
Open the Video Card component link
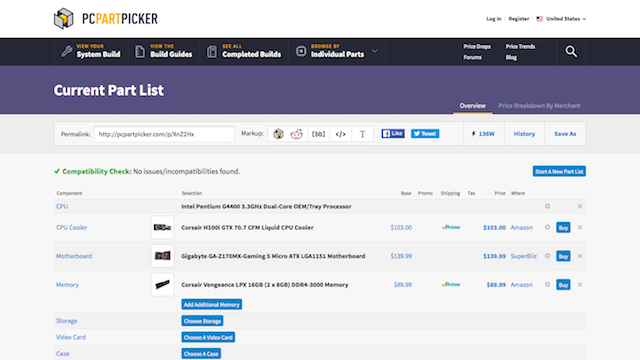(x=71, y=337)
